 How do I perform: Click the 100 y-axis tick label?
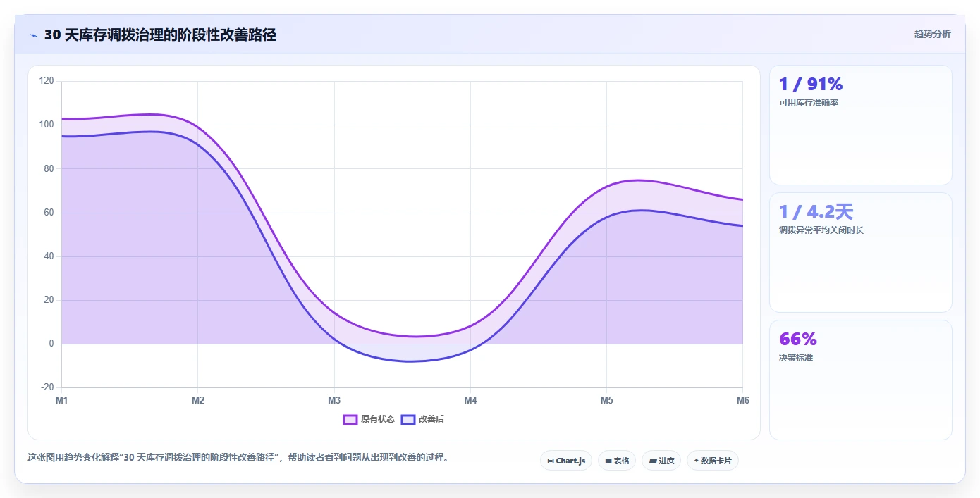coord(47,125)
